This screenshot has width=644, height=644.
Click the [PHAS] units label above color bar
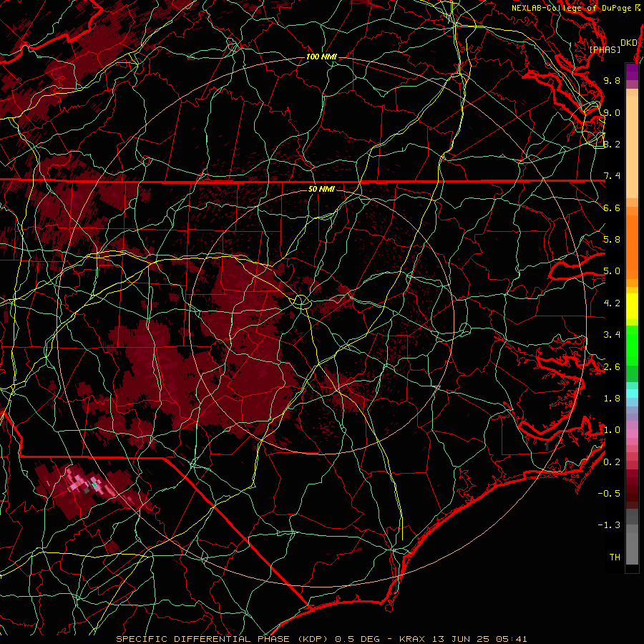pyautogui.click(x=605, y=49)
